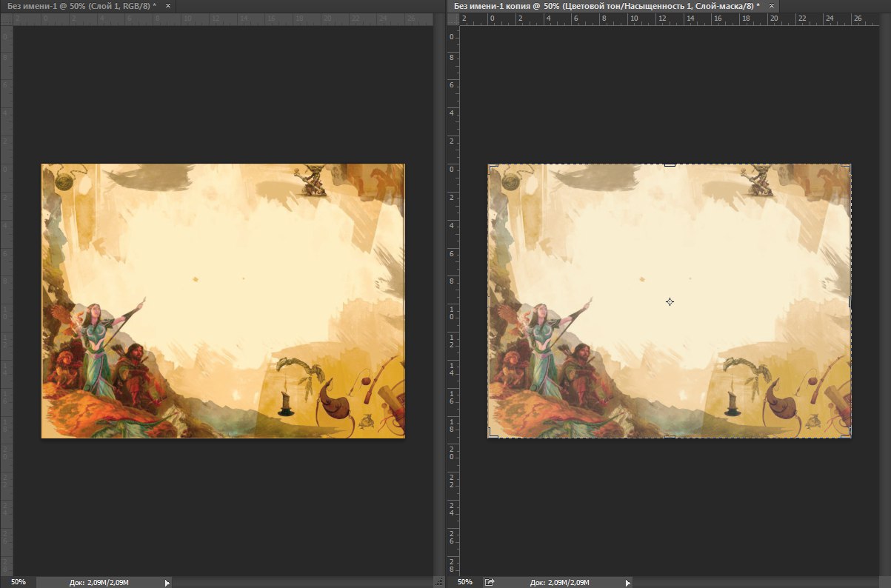Open status bar options arrow in left window
This screenshot has height=588, width=891.
pyautogui.click(x=167, y=583)
